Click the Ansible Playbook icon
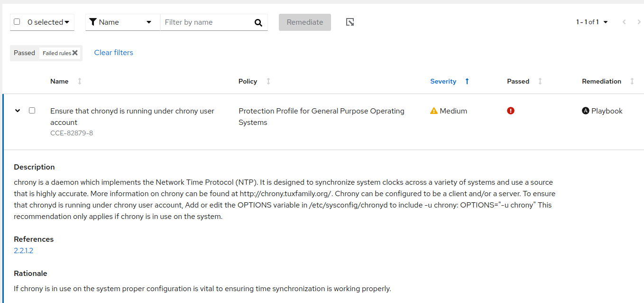This screenshot has height=303, width=644. tap(586, 111)
